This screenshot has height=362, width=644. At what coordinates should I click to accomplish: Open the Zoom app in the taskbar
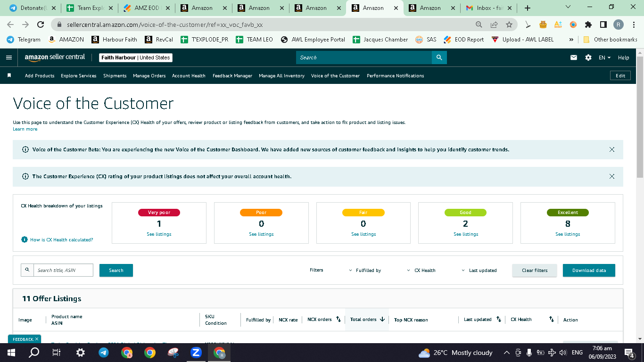[196, 353]
